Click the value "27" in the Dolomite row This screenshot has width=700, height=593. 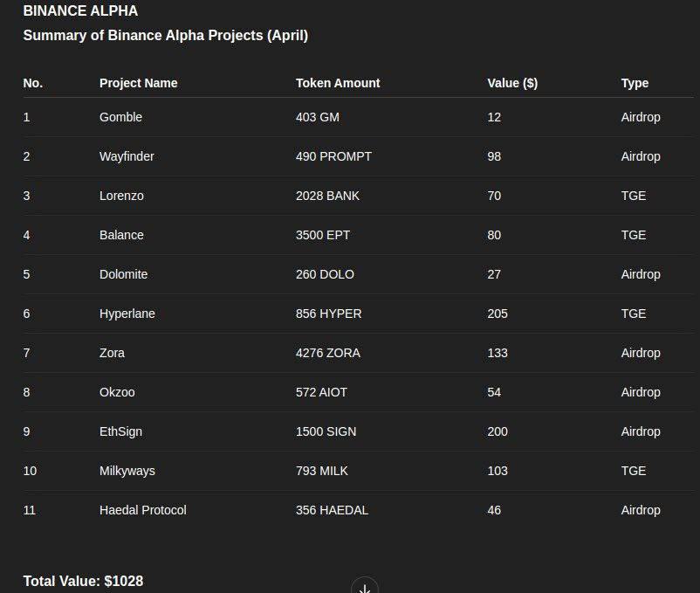coord(494,274)
